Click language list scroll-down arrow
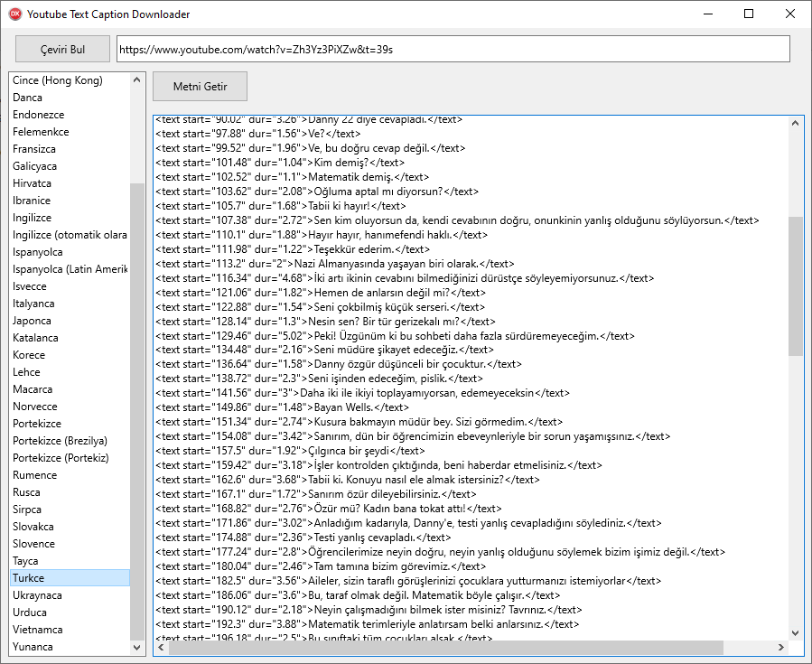812x664 pixels. pyautogui.click(x=136, y=647)
